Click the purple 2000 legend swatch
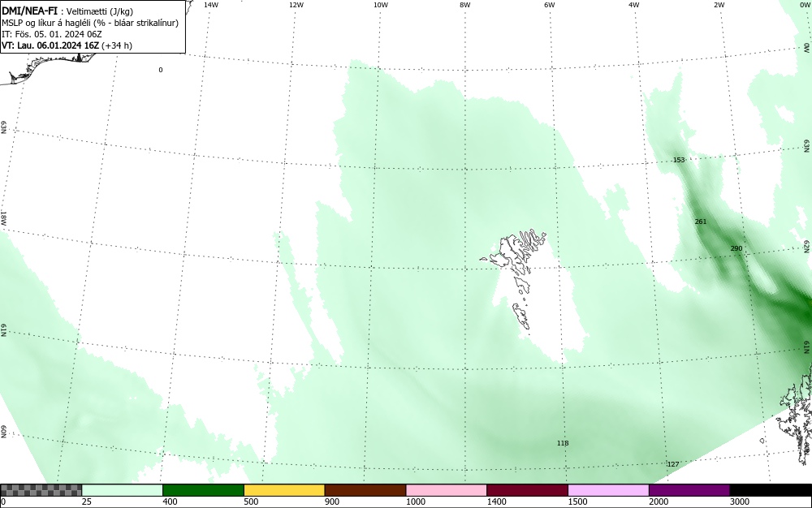This screenshot has height=508, width=812. 689,490
